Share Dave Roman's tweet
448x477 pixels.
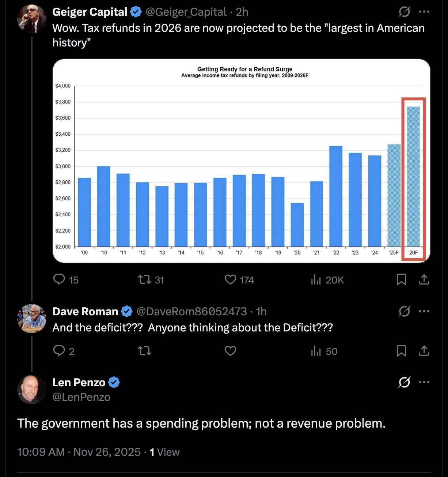coord(424,351)
